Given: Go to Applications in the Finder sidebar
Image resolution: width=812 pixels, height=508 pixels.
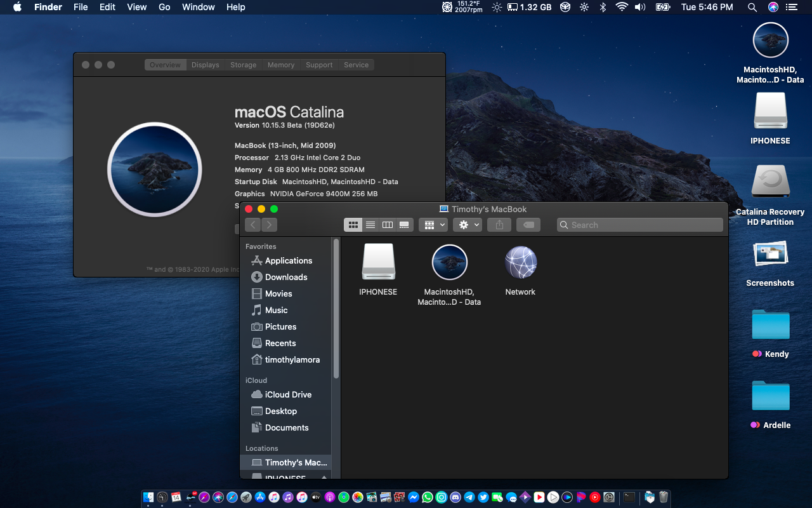Looking at the screenshot, I should 288,260.
